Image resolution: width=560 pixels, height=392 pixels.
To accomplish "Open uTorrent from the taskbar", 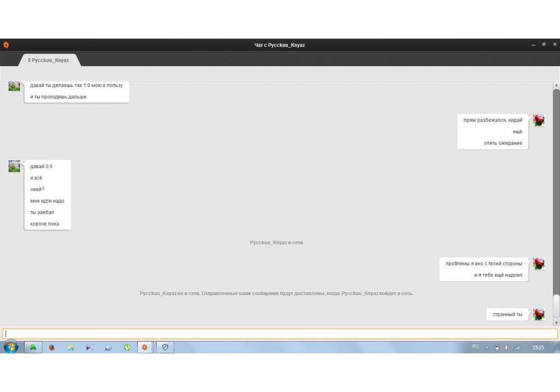I will click(128, 347).
